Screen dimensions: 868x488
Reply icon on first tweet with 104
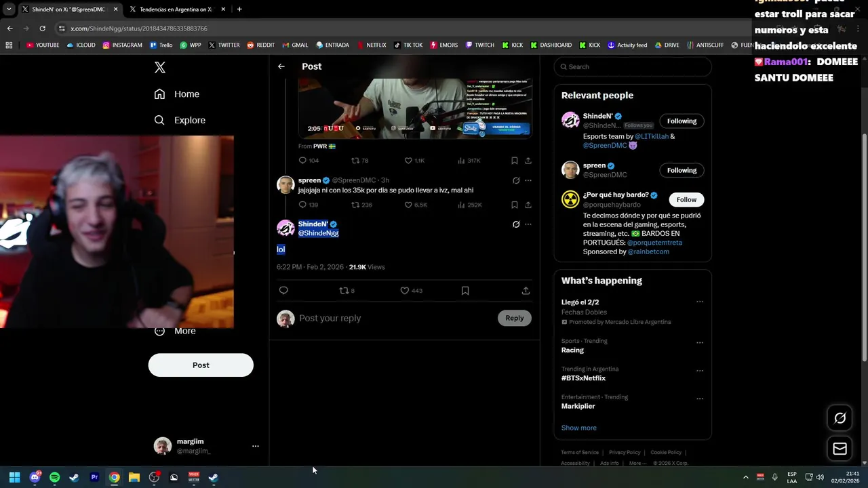[302, 161]
